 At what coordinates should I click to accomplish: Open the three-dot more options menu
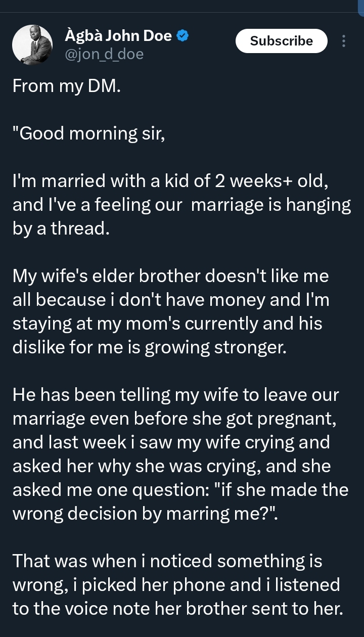pos(344,41)
